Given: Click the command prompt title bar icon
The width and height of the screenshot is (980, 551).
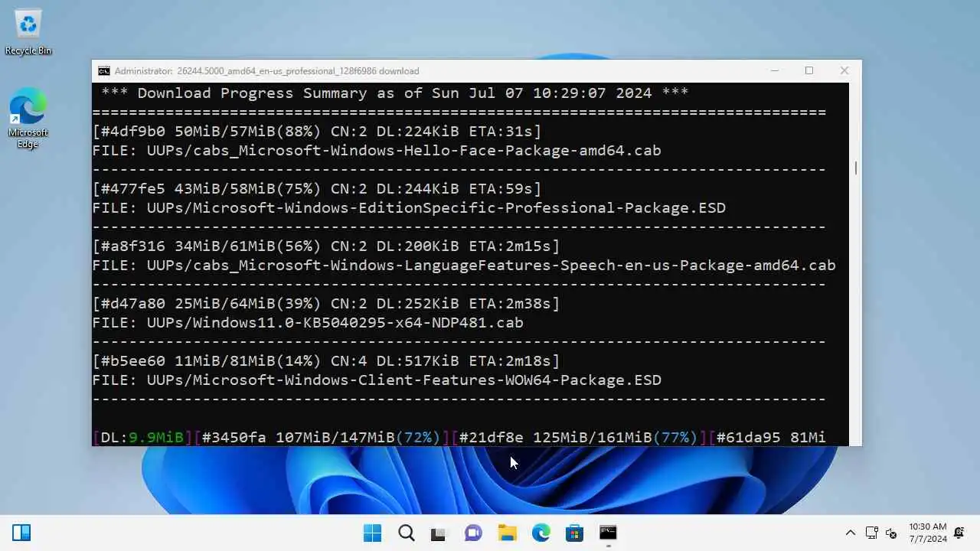Looking at the screenshot, I should (x=103, y=71).
